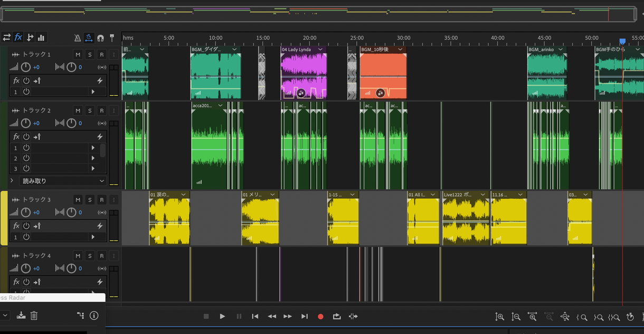
Task: Open 読み取り automation mode dropdown
Action: [x=63, y=181]
